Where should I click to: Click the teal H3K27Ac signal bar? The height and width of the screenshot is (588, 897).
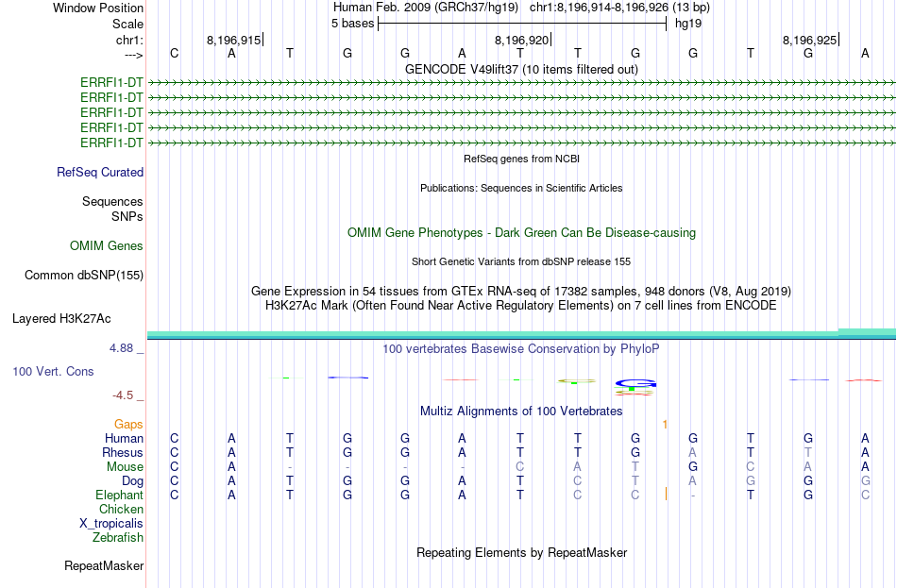tap(521, 335)
